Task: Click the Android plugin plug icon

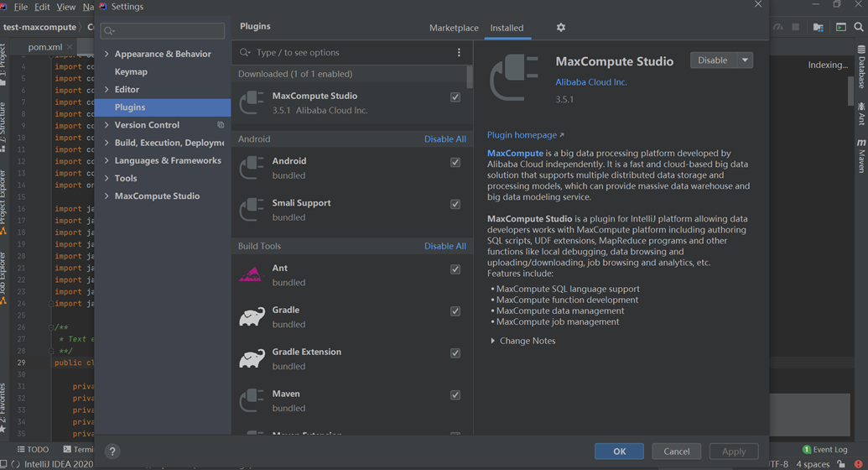Action: [252, 167]
